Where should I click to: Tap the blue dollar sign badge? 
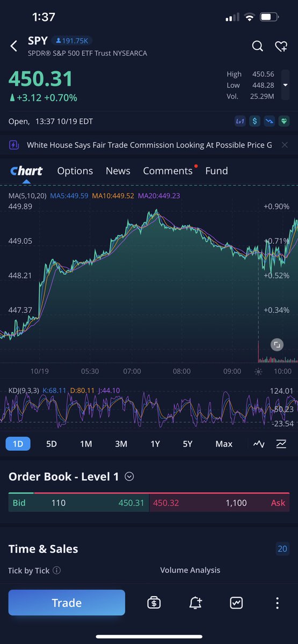(x=254, y=122)
